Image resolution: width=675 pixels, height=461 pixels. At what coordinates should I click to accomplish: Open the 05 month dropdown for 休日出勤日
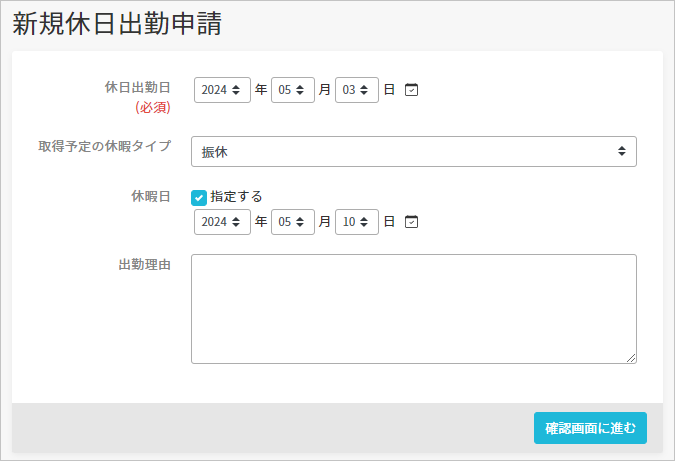293,90
